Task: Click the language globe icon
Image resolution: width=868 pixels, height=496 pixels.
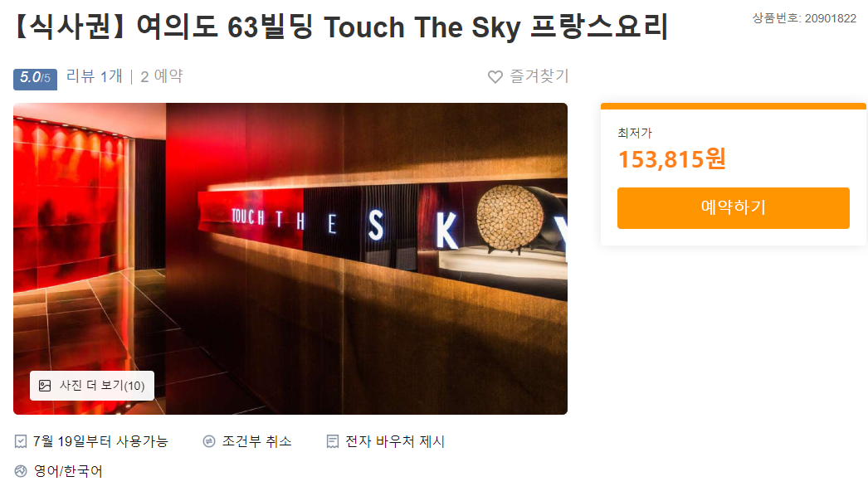Action: [21, 471]
